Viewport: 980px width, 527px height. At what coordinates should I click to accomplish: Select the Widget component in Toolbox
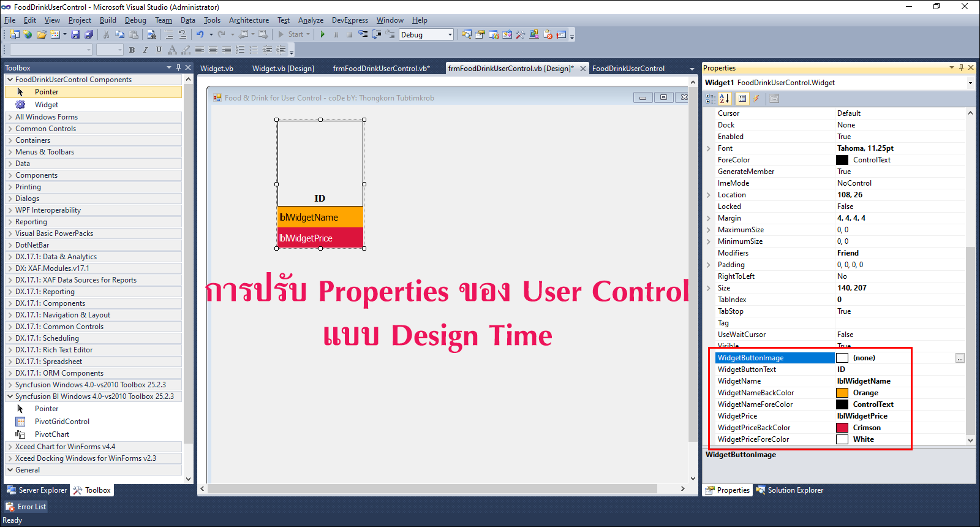pos(47,105)
